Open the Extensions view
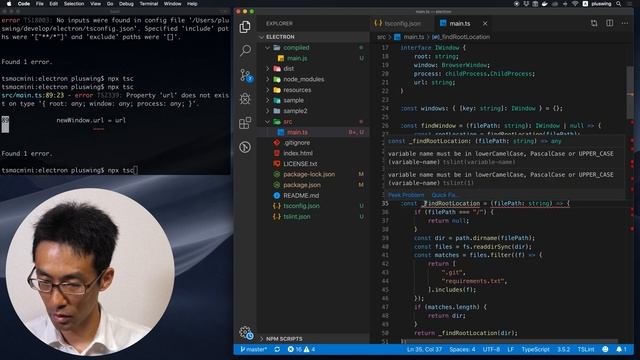Image resolution: width=640 pixels, height=360 pixels. (245, 122)
